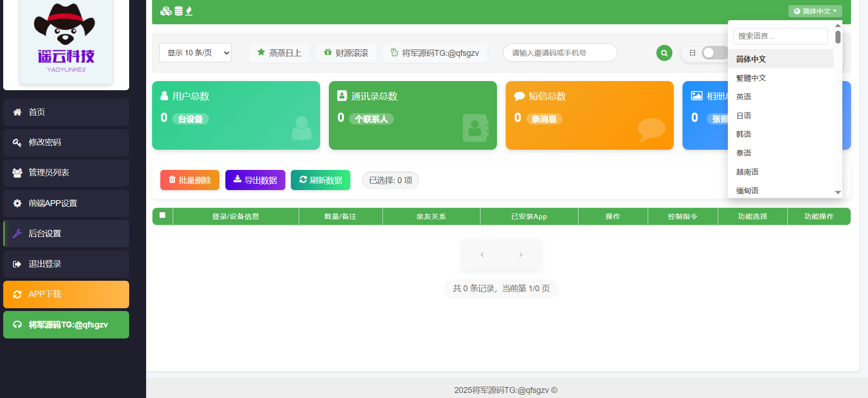Go to 后台设置 in sidebar
This screenshot has height=398, width=868.
click(66, 234)
